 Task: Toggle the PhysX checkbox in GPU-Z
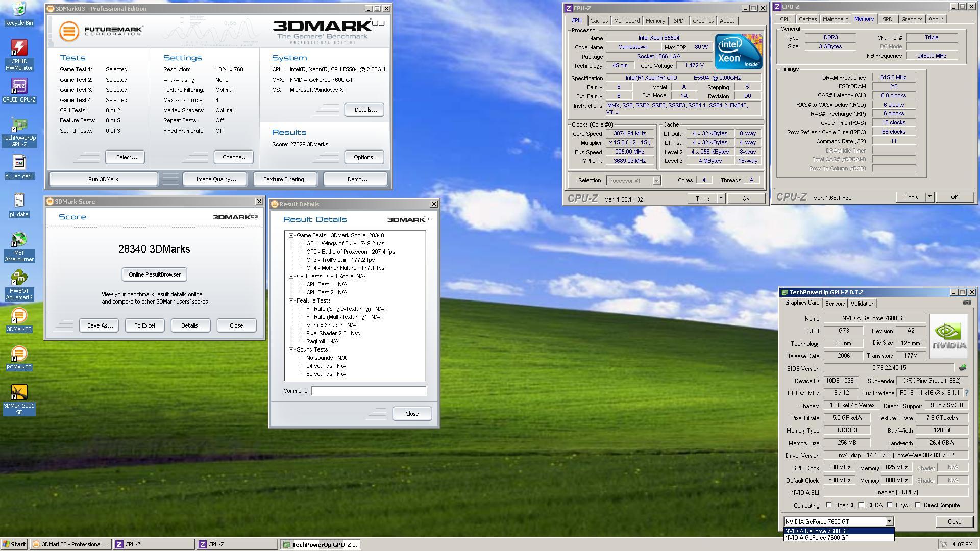[890, 505]
